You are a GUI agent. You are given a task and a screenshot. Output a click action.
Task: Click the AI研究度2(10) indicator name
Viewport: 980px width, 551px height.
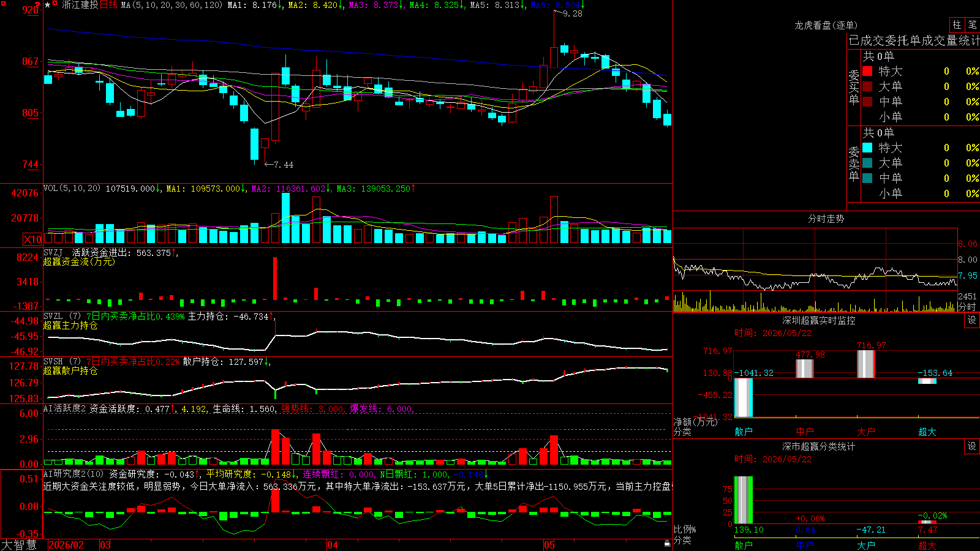pyautogui.click(x=73, y=474)
